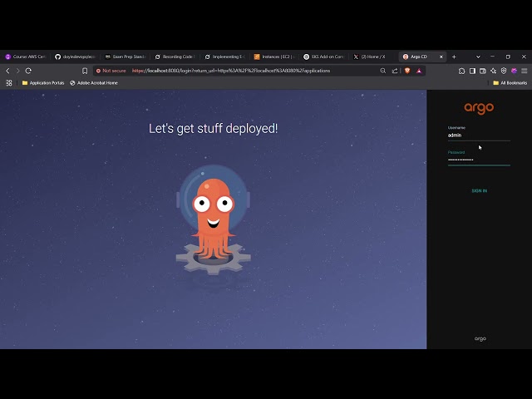This screenshot has width=532, height=399.
Task: Open the apps grid icon in bookmarks bar
Action: pyautogui.click(x=9, y=83)
